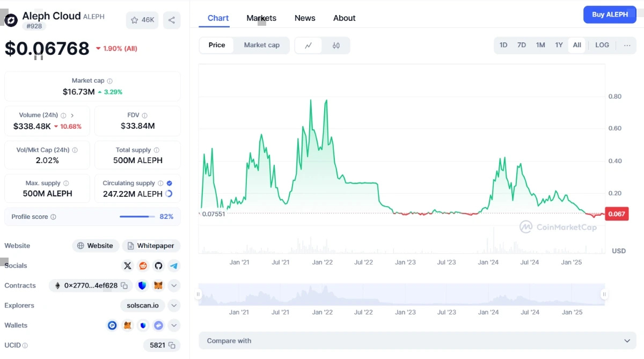Copy the 0x2770...4ef628 contract address
Image resolution: width=644 pixels, height=359 pixels.
click(124, 285)
